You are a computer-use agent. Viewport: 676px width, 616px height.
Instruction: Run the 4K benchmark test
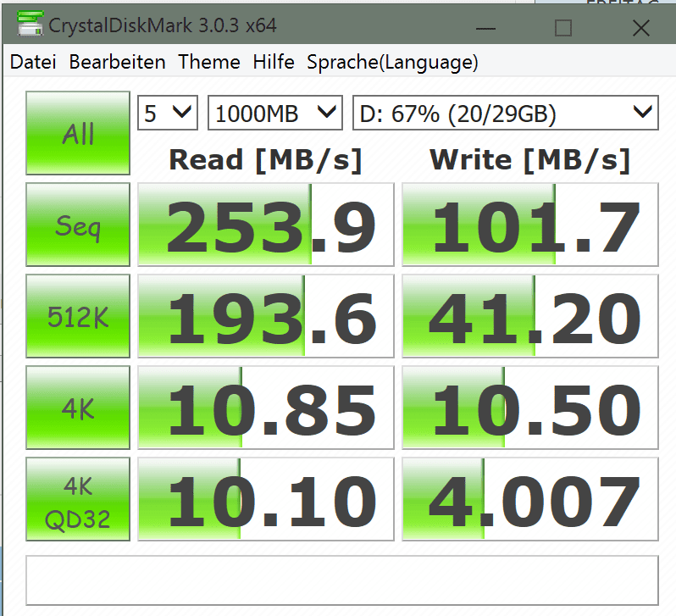tap(78, 408)
